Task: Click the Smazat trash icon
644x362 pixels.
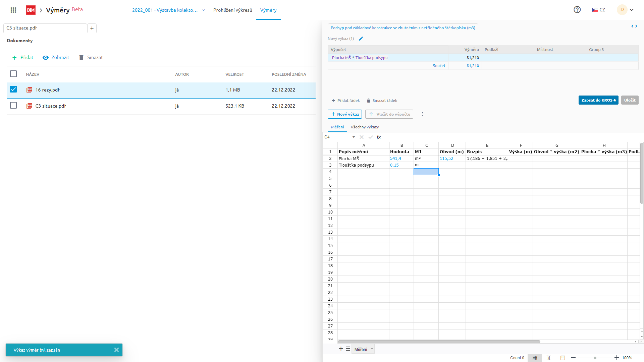Action: click(81, 58)
